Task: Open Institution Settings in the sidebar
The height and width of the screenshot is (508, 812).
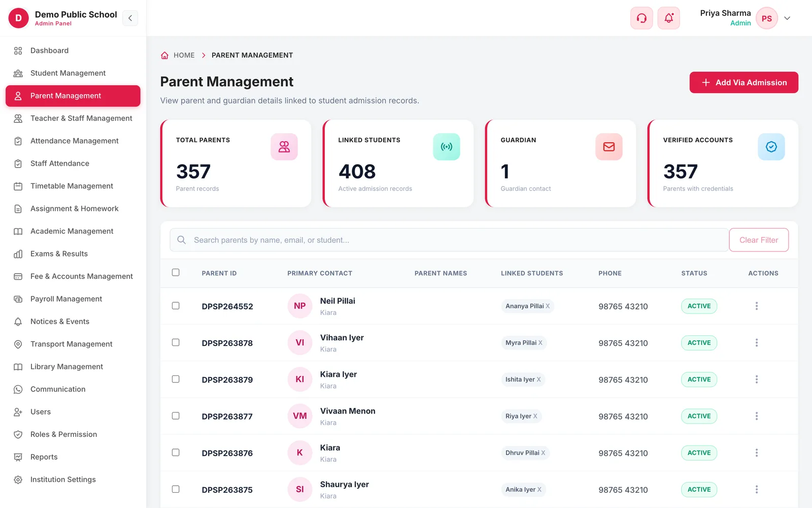Action: (x=73, y=480)
